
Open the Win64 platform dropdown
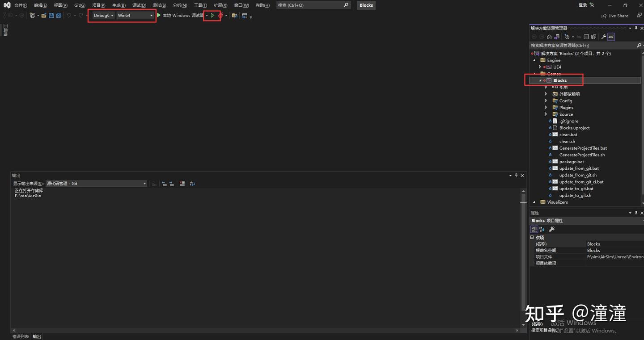(x=135, y=16)
